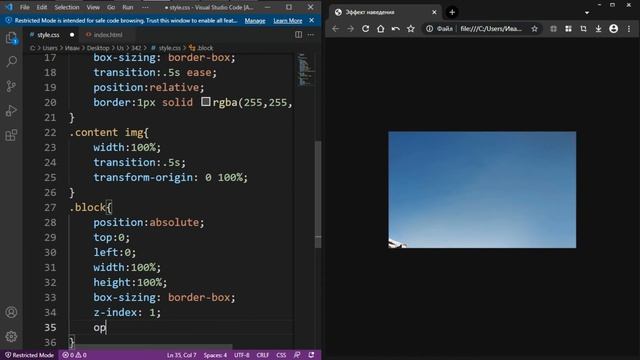
Task: Click the vertical scrollbar of the editor
Action: (318, 194)
